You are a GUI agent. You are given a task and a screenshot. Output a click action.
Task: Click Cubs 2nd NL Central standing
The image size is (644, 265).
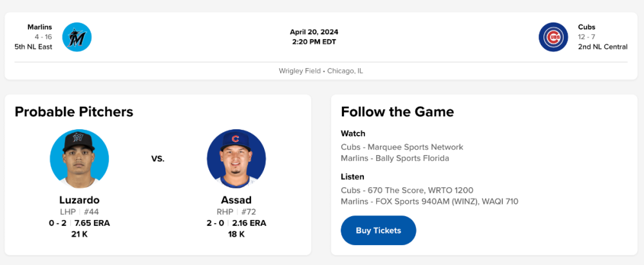[x=602, y=47]
